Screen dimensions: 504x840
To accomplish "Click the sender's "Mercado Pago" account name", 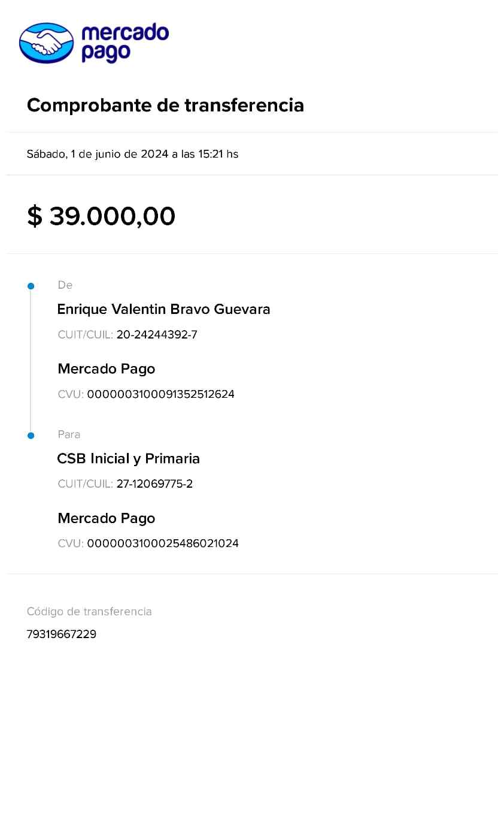I will coord(107,369).
